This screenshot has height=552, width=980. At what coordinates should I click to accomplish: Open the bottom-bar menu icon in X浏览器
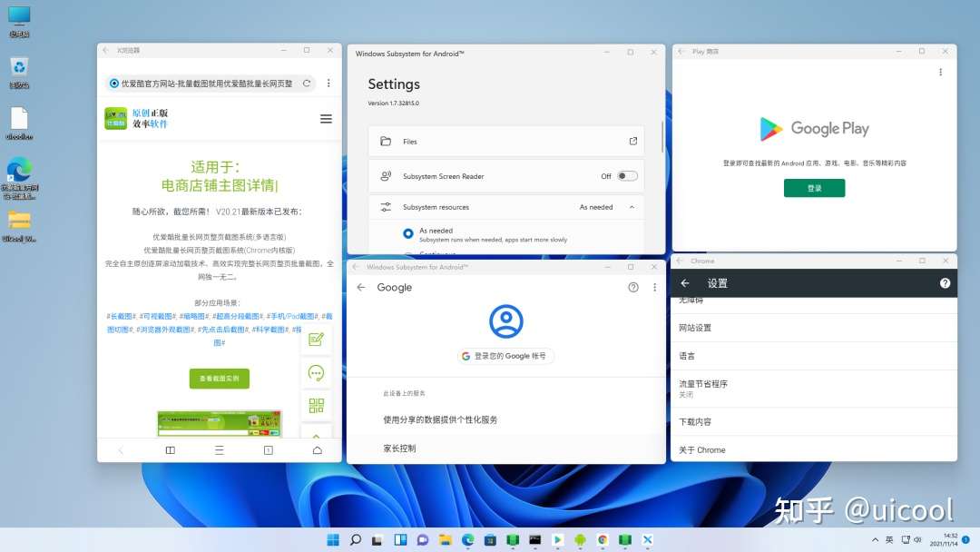pos(220,450)
